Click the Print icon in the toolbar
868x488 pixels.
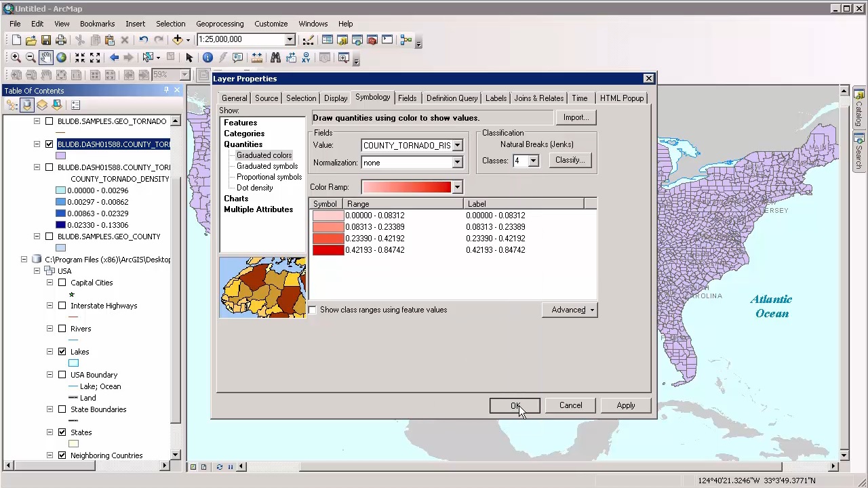[61, 40]
